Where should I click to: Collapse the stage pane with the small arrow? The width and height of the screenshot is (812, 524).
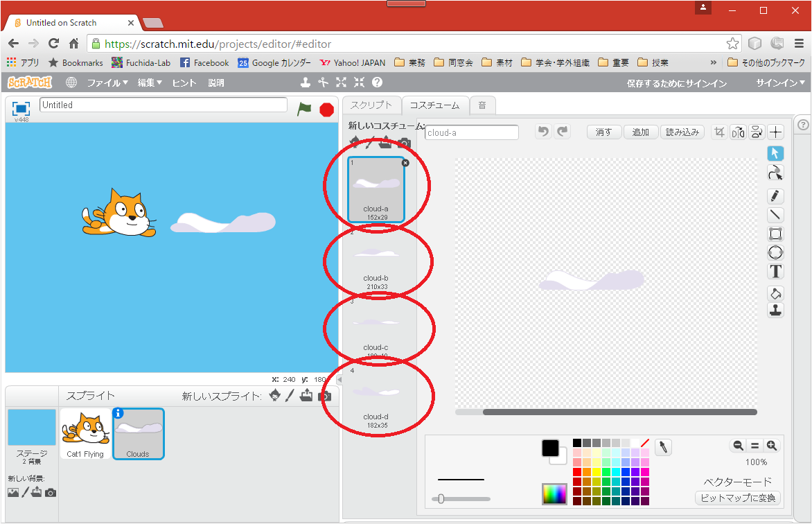[x=339, y=380]
